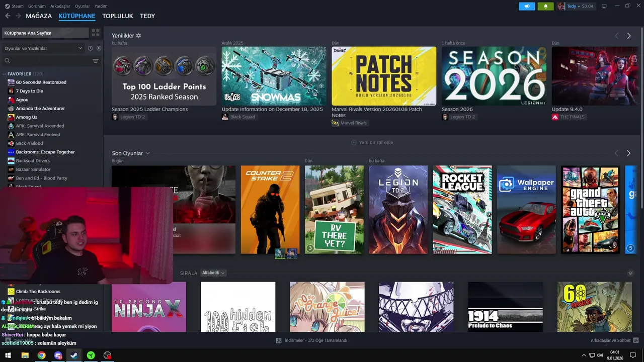Collapse the FAVORİLER category
644x362 pixels.
tap(5, 74)
